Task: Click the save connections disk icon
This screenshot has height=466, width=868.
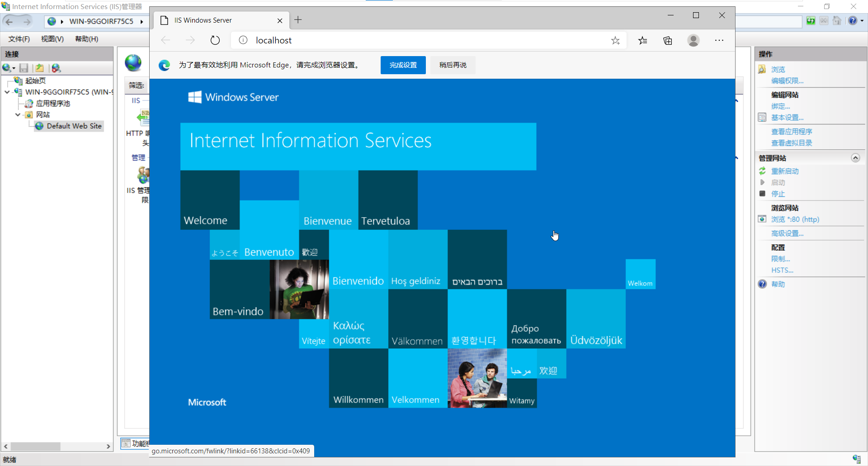Action: point(24,68)
